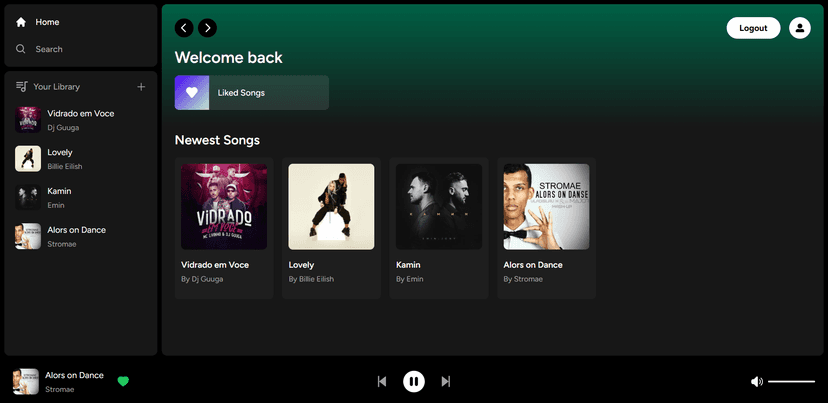Click 'Lovely' card title
The image size is (828, 403).
tap(301, 265)
